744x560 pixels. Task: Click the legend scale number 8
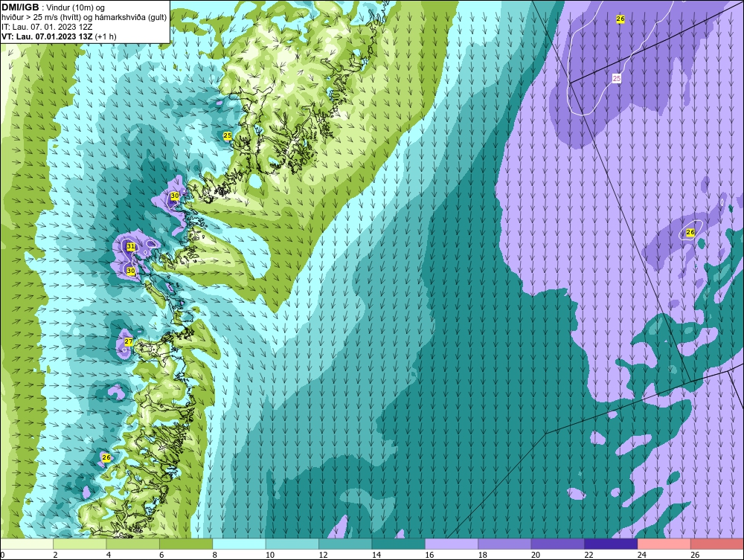click(215, 555)
